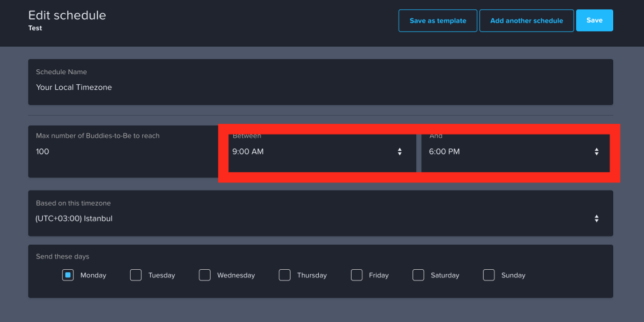644x322 pixels.
Task: Select the Friday checkbox
Action: click(357, 275)
